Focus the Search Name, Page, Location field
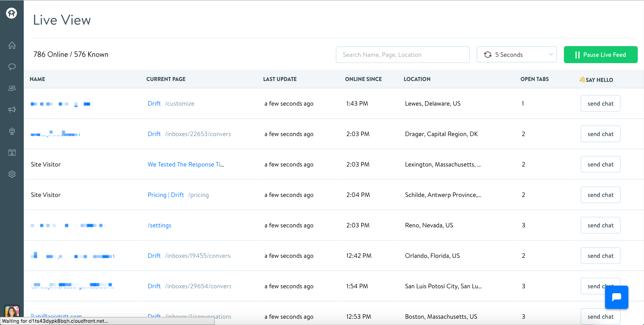This screenshot has height=325, width=644. [403, 55]
